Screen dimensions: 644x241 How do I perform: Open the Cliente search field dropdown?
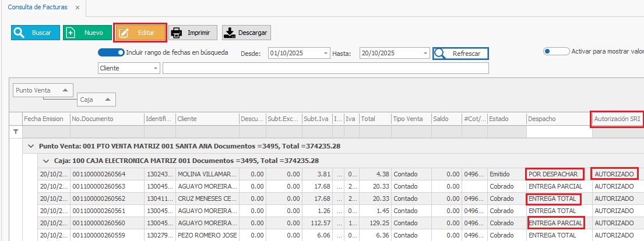[x=156, y=69]
